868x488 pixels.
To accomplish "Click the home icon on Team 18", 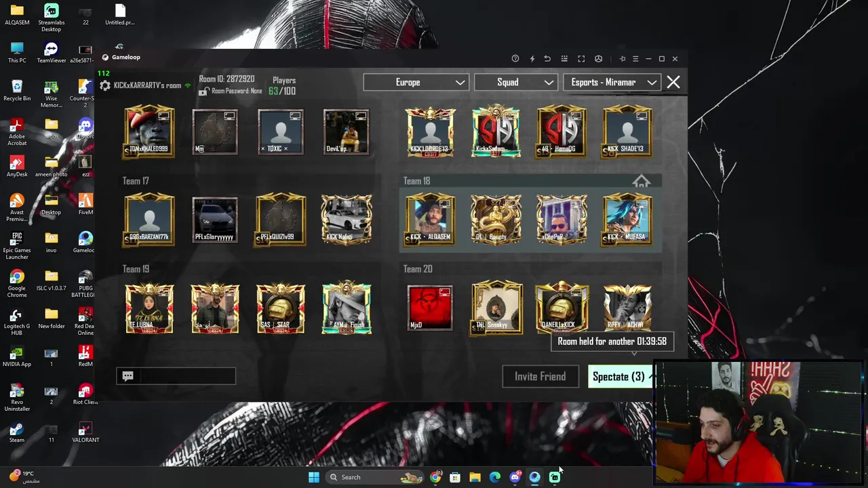I will [641, 182].
